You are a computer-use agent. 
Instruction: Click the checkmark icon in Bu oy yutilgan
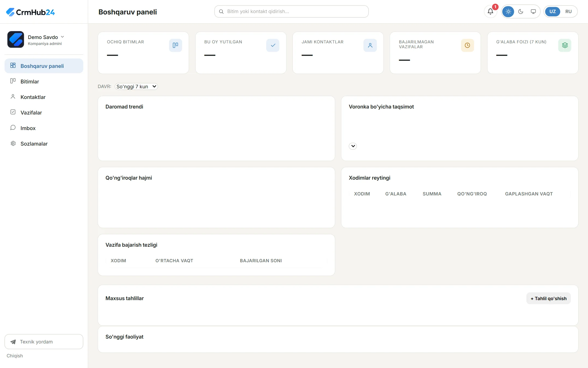273,45
